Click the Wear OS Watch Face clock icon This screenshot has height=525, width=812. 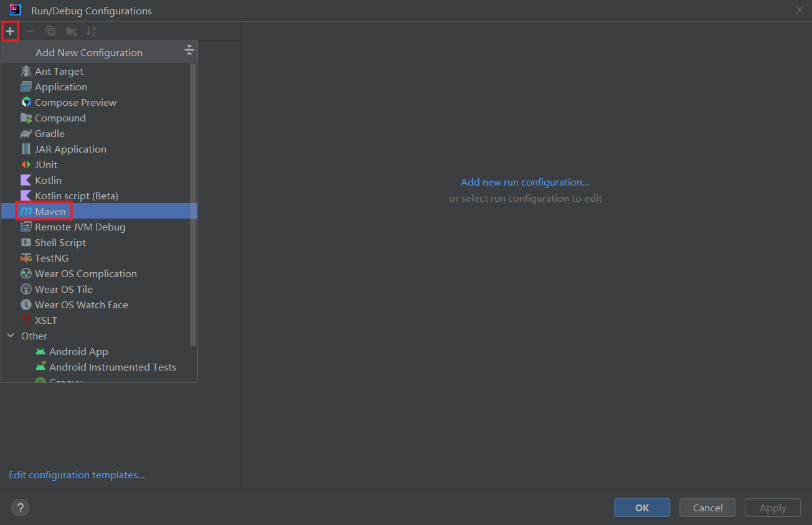(26, 305)
